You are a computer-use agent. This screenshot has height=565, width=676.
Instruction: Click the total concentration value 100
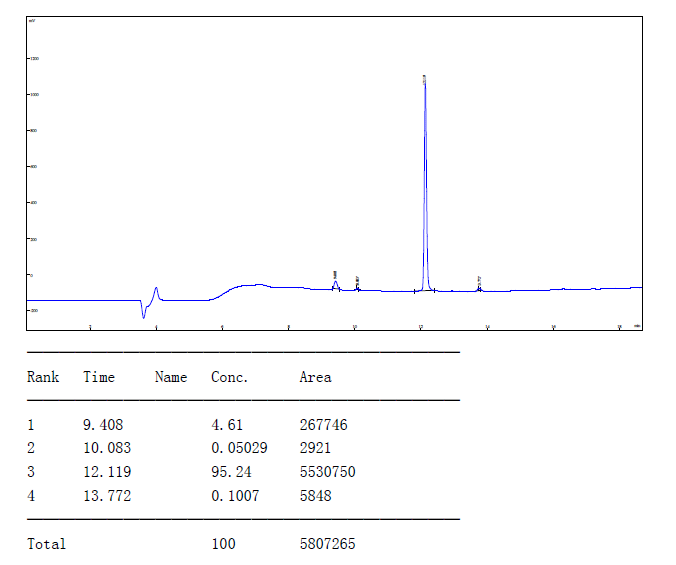pyautogui.click(x=223, y=544)
